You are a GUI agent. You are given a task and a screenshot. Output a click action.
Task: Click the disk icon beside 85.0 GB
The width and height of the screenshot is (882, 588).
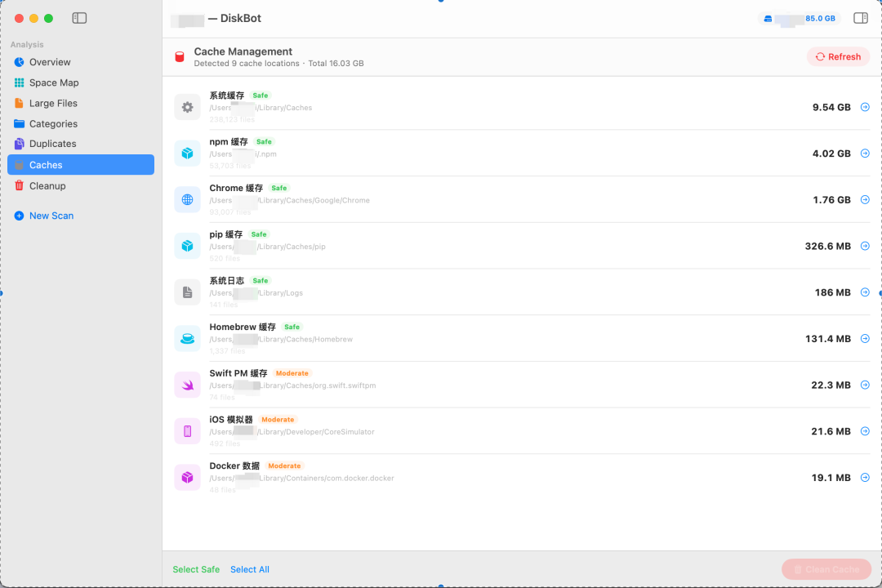click(x=768, y=19)
